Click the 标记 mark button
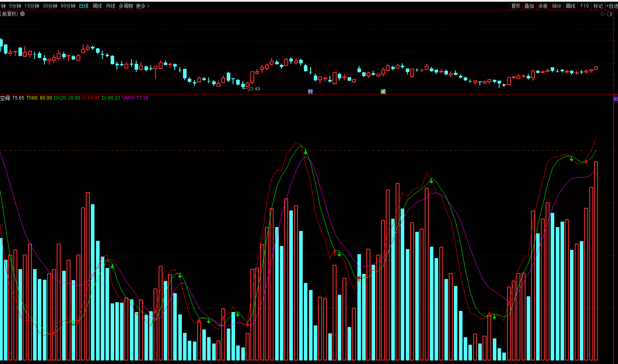This screenshot has width=618, height=364. pos(598,6)
